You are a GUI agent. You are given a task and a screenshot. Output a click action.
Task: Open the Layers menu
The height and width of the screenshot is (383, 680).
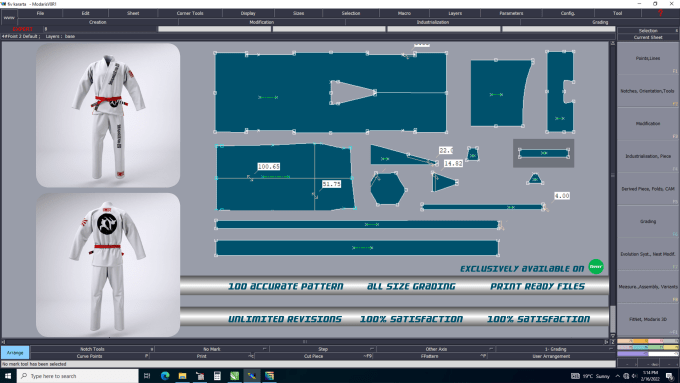click(455, 13)
